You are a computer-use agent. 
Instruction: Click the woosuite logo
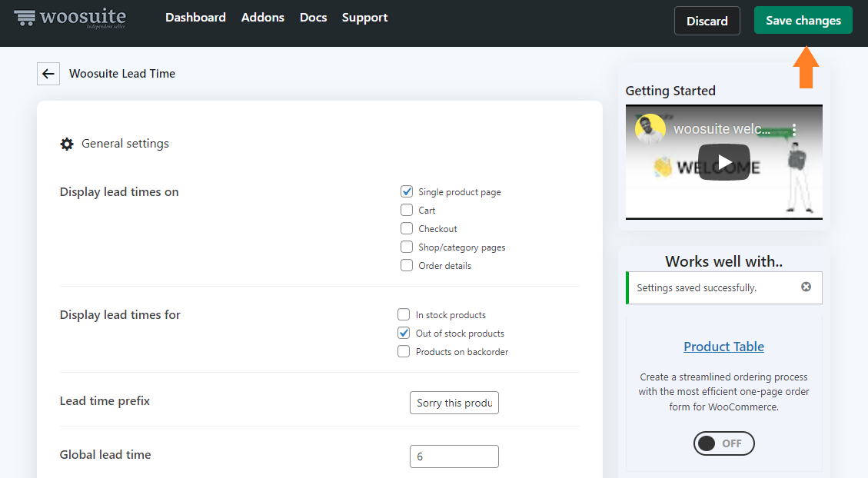point(70,18)
